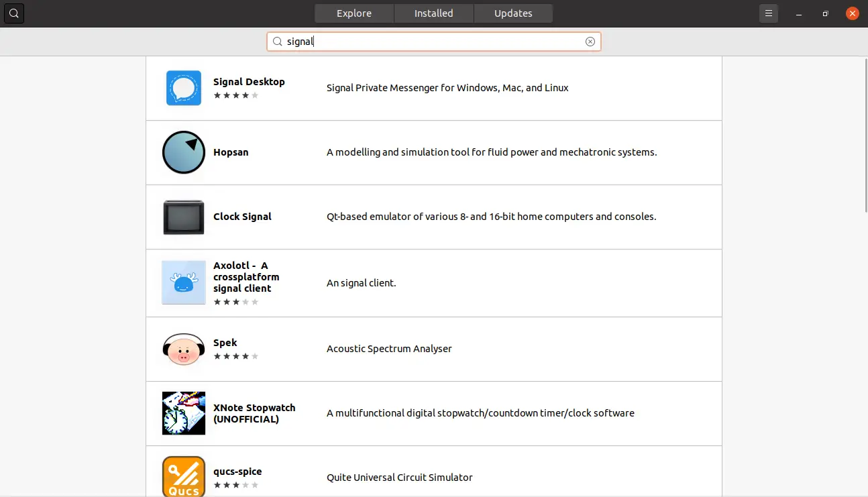Viewport: 868px width, 497px height.
Task: Click Axolotl star rating
Action: (x=235, y=302)
